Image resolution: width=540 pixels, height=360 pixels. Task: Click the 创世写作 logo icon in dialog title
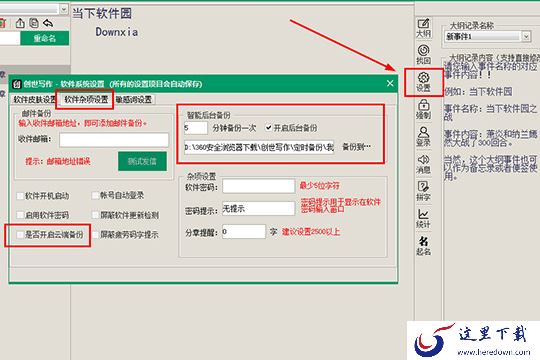(17, 84)
